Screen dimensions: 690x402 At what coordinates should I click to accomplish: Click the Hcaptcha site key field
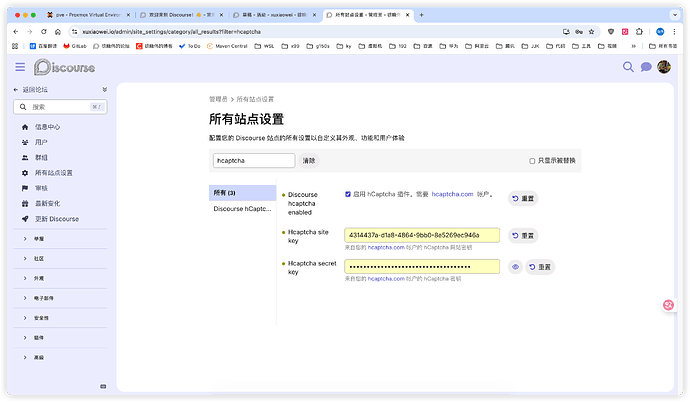(421, 236)
